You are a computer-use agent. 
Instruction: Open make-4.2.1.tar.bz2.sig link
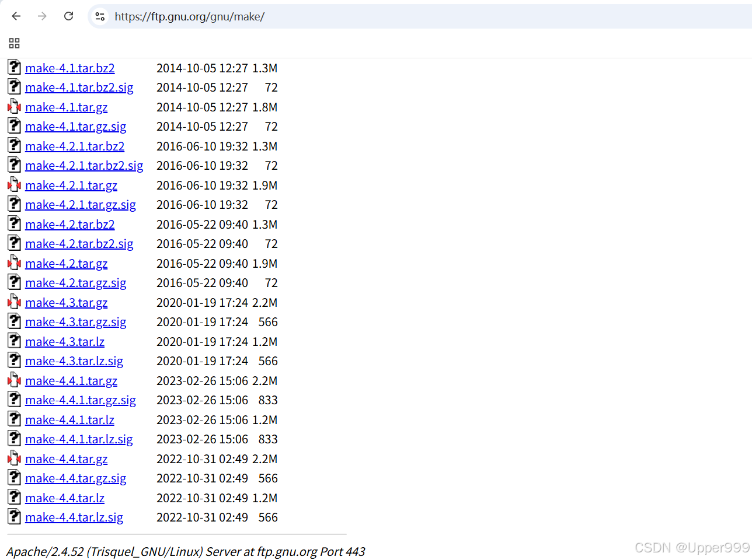[x=84, y=166]
